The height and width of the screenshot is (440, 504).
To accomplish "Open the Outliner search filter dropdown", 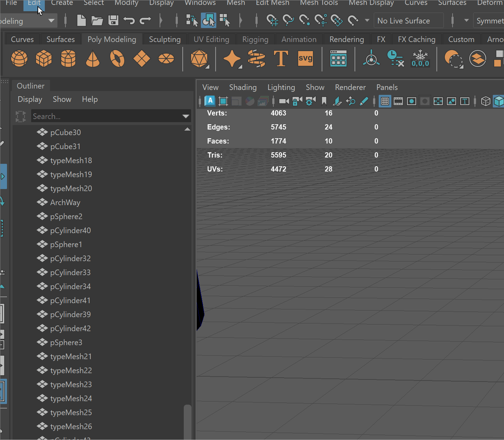I will pos(185,116).
